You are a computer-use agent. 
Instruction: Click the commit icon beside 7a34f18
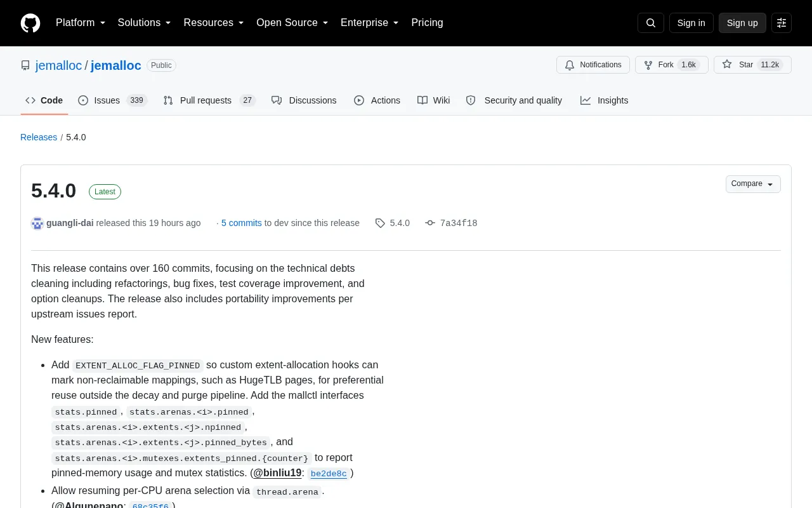click(x=430, y=223)
